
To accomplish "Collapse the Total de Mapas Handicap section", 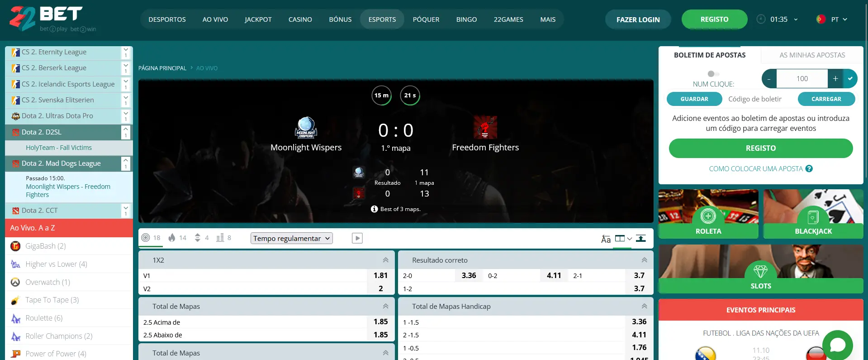I will point(644,306).
